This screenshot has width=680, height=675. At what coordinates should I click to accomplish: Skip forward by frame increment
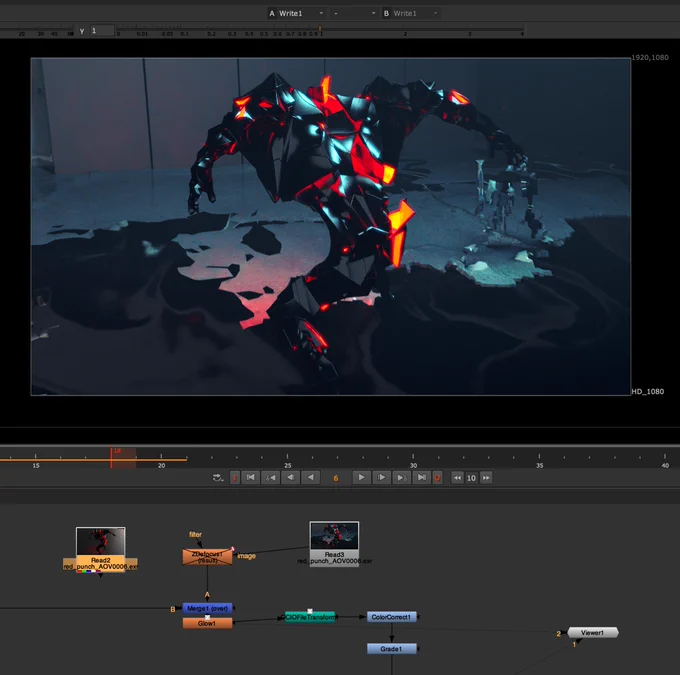point(486,478)
